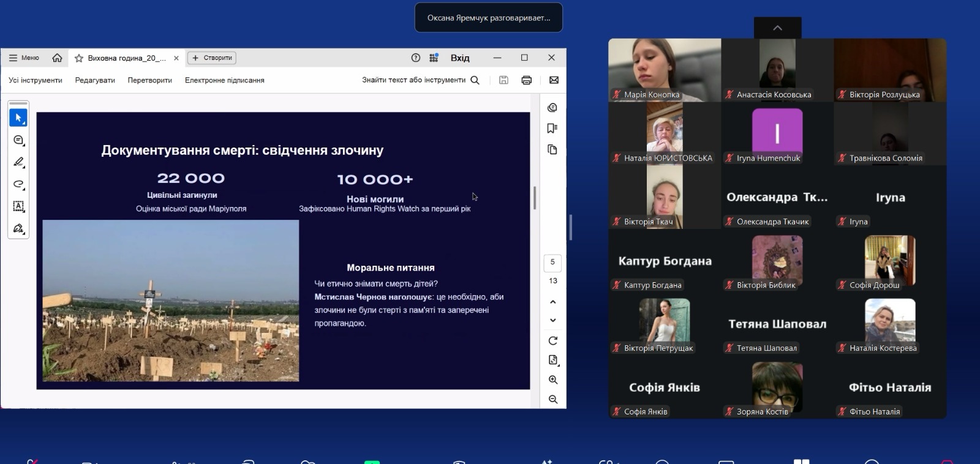Click the Вхід sign-in button

pyautogui.click(x=460, y=58)
